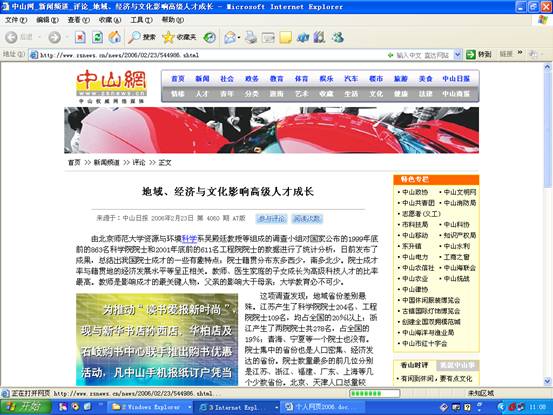Open the Mail envelope toolbar icon
Screen dimensions: 553x415
click(230, 37)
